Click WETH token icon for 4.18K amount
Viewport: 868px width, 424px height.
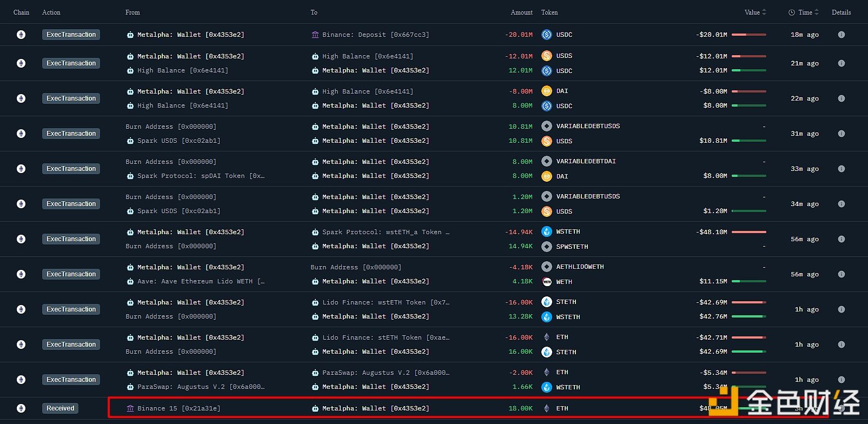click(547, 282)
